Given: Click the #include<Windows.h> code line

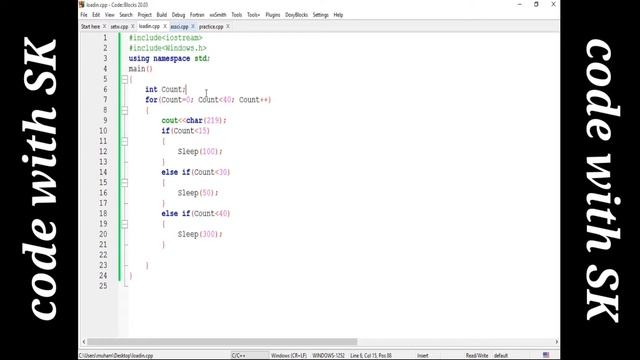Looking at the screenshot, I should click(167, 48).
